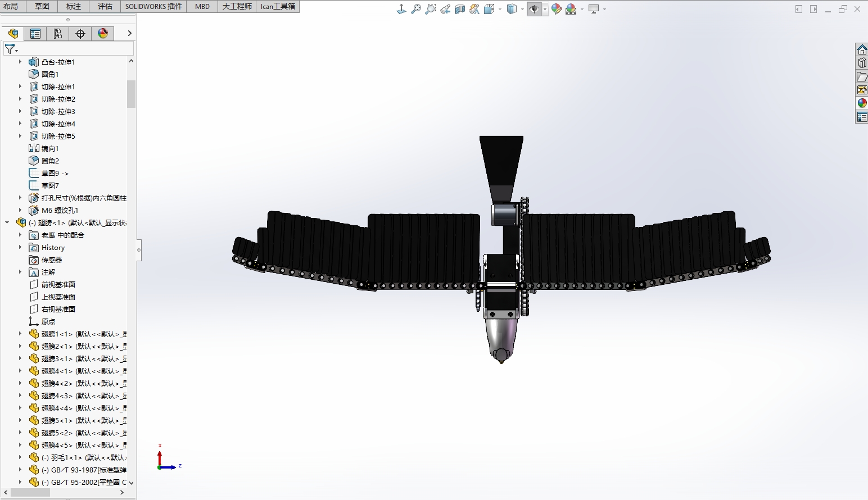
Task: Click the Display Style icon
Action: 512,9
